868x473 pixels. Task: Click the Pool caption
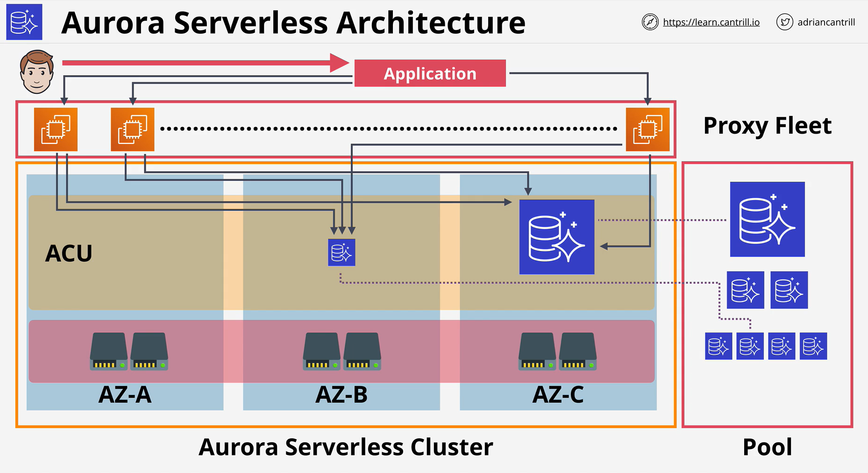click(768, 447)
